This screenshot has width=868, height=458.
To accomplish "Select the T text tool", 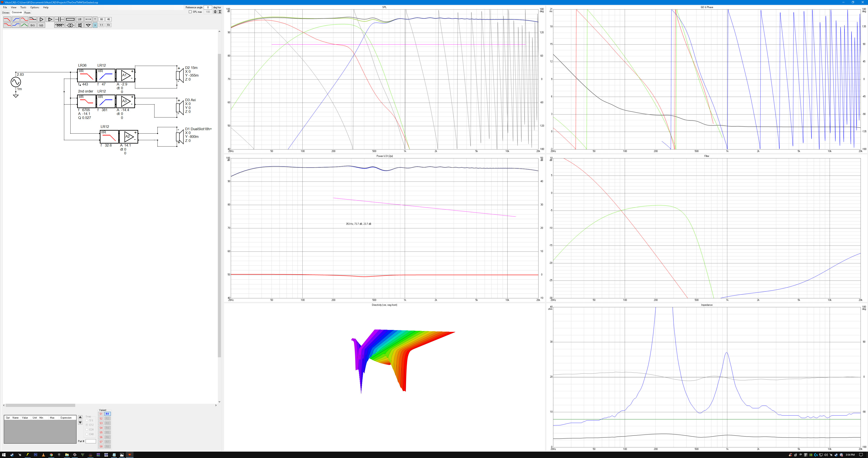I will click(95, 19).
